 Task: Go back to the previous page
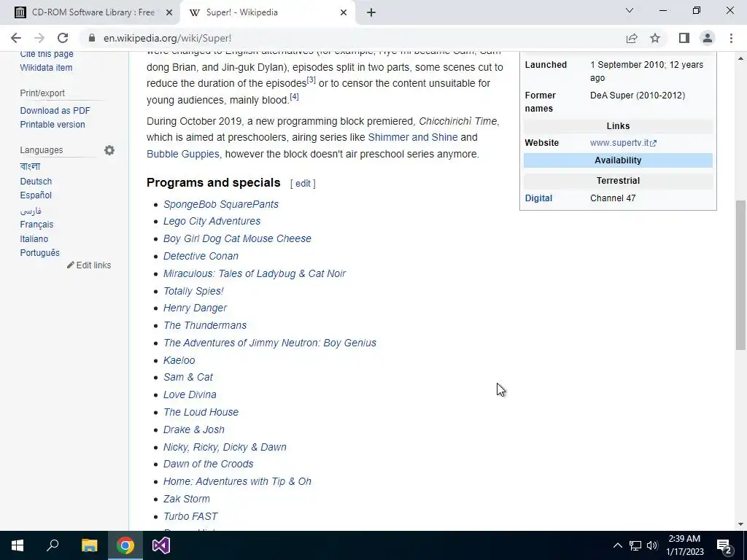click(16, 38)
